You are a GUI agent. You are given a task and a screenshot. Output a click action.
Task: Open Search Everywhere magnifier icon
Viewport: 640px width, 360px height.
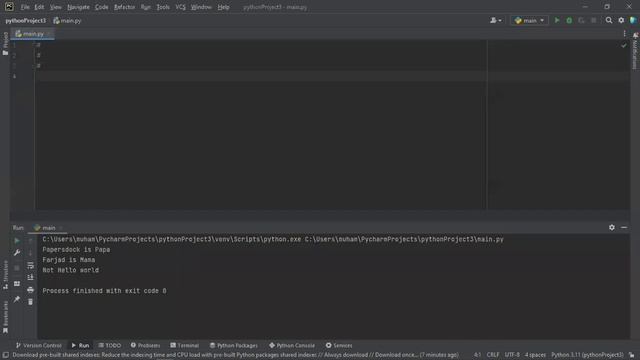609,20
